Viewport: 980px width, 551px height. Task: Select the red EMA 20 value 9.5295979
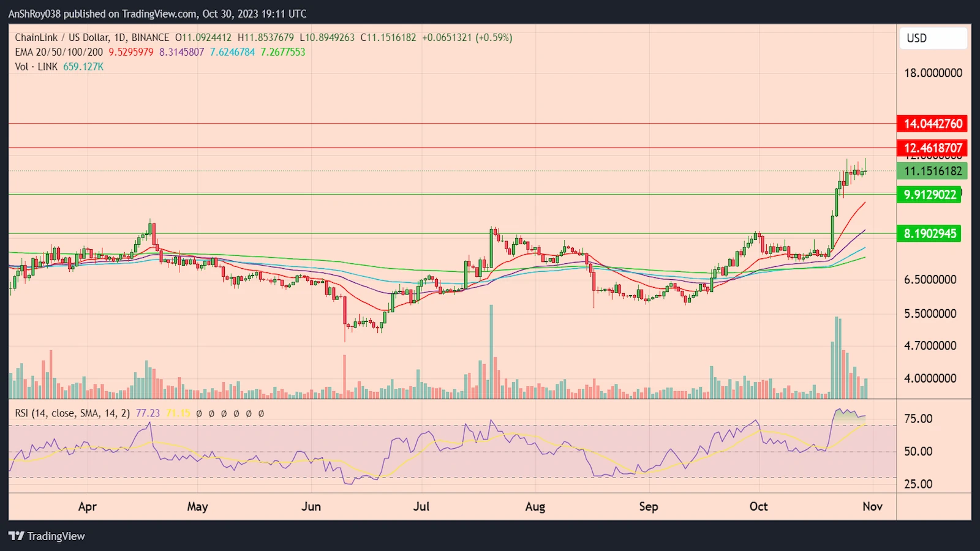click(130, 52)
